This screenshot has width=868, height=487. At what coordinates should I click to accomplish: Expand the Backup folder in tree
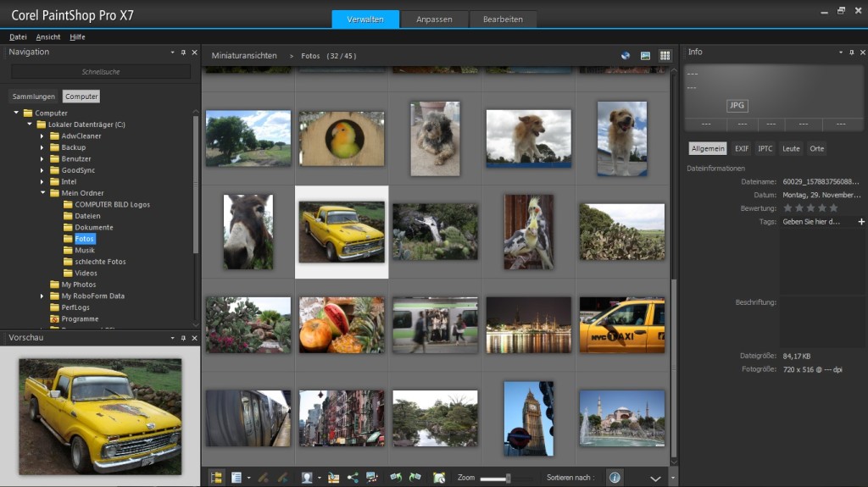coord(42,147)
